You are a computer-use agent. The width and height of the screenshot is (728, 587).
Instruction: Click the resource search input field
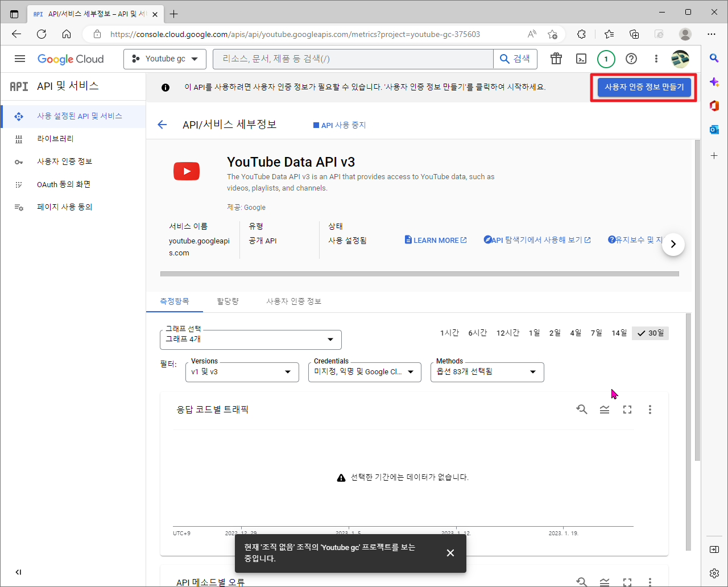pyautogui.click(x=353, y=59)
